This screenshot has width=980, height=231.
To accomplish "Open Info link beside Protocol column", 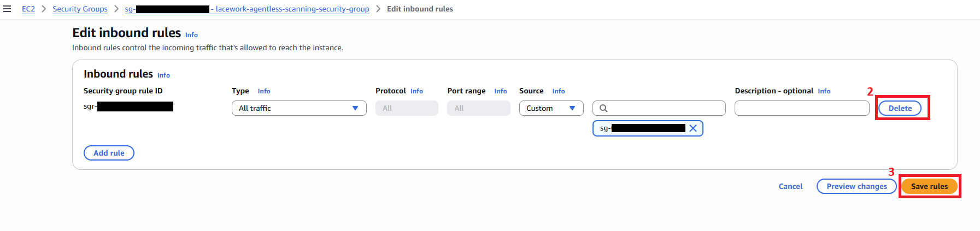I will coord(416,91).
